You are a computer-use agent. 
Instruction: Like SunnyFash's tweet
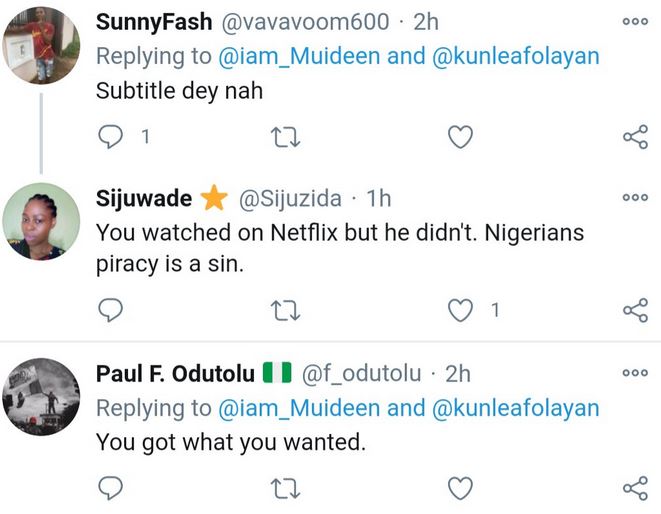(459, 138)
